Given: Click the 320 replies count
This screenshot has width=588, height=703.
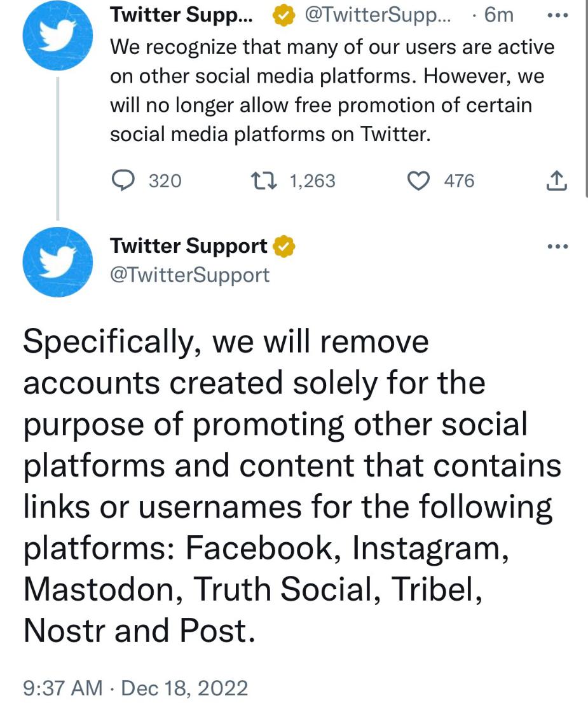Looking at the screenshot, I should [165, 181].
